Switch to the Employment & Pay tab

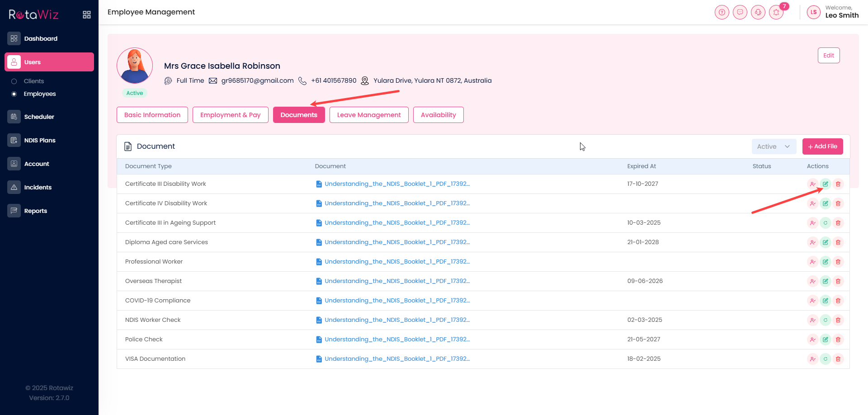coord(230,115)
